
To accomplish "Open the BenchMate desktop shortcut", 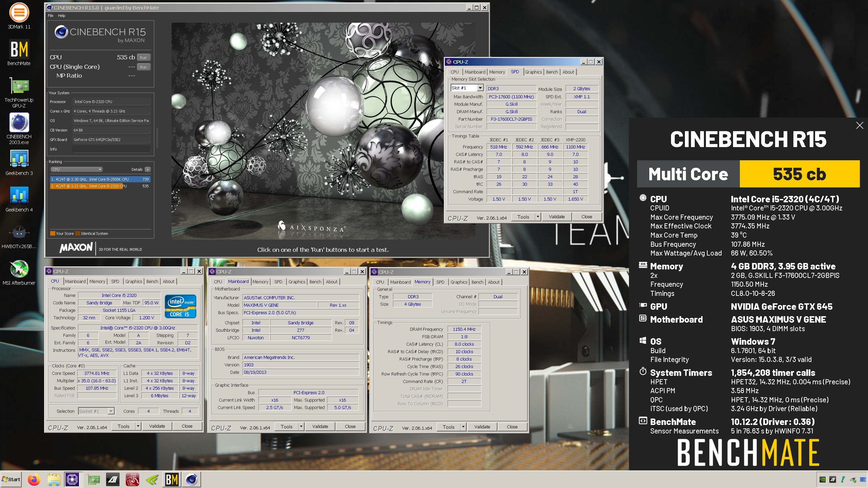I will [19, 53].
